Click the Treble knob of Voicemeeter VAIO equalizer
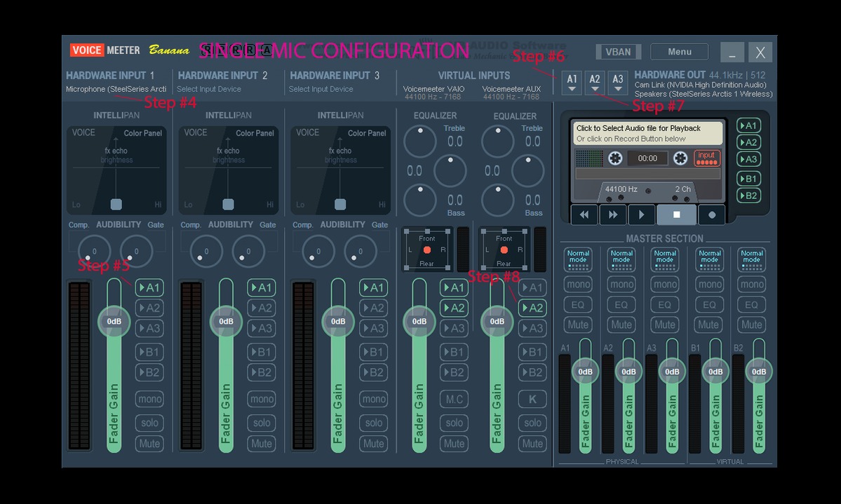 pyautogui.click(x=420, y=141)
